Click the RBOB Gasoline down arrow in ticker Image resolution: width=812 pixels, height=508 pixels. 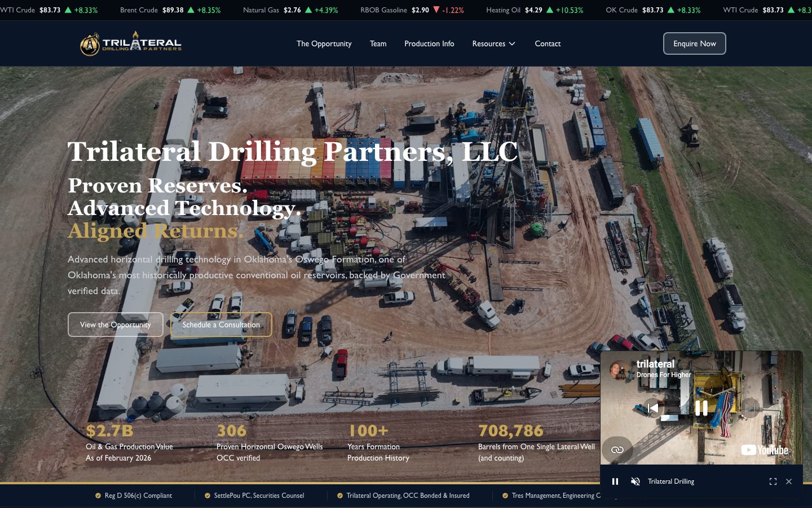click(x=436, y=10)
